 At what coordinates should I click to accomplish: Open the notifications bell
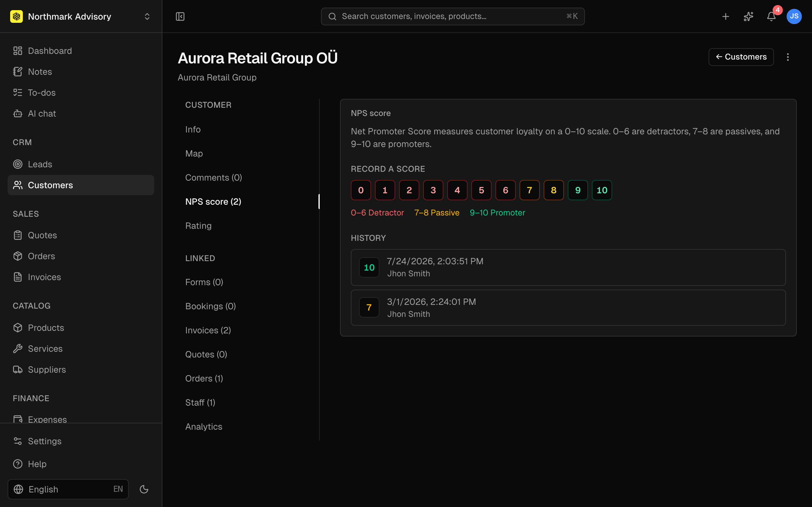(x=771, y=16)
